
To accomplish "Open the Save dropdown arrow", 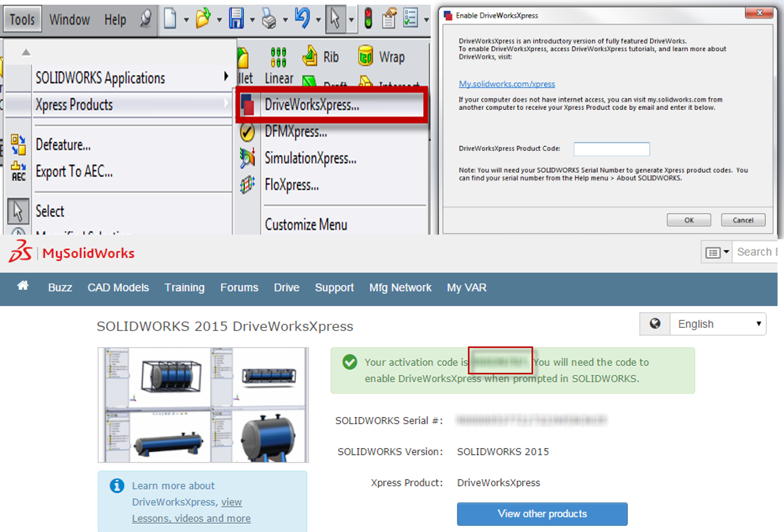I will [x=252, y=20].
